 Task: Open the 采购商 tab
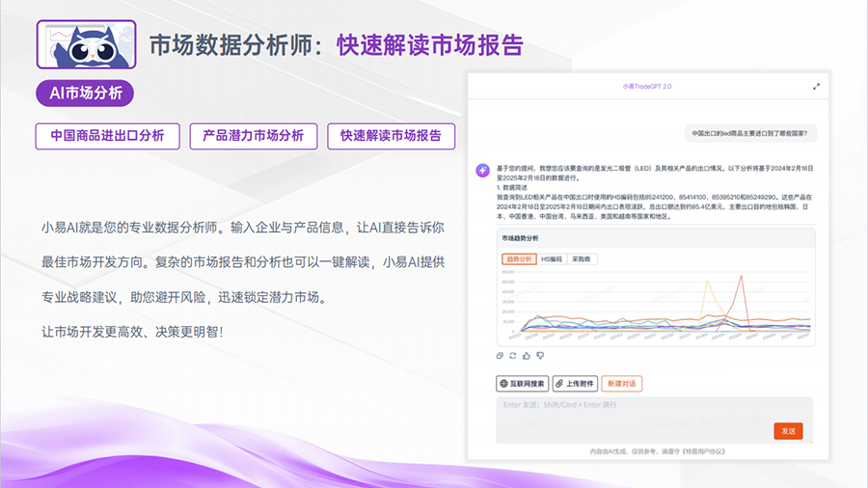click(583, 258)
